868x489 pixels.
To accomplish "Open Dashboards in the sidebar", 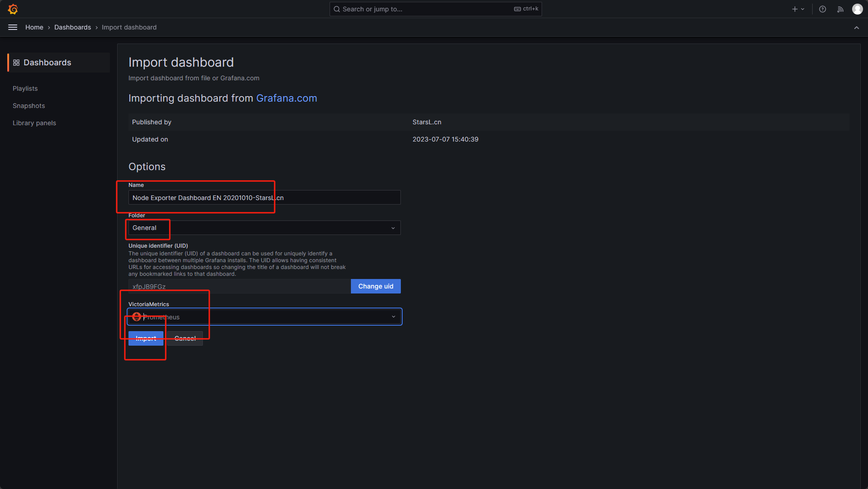I will click(x=59, y=63).
